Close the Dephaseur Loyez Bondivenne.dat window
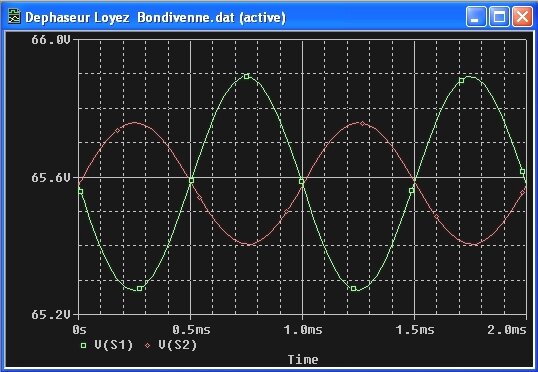The height and width of the screenshot is (372, 538). (522, 16)
